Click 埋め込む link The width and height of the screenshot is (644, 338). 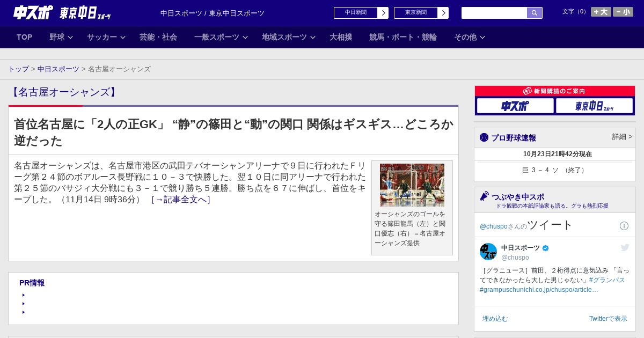(495, 319)
